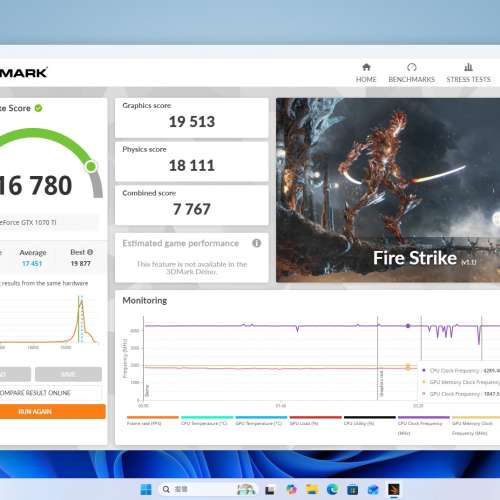Toggle the GPU Load (%) legend item
This screenshot has height=500, width=500.
tap(315, 421)
